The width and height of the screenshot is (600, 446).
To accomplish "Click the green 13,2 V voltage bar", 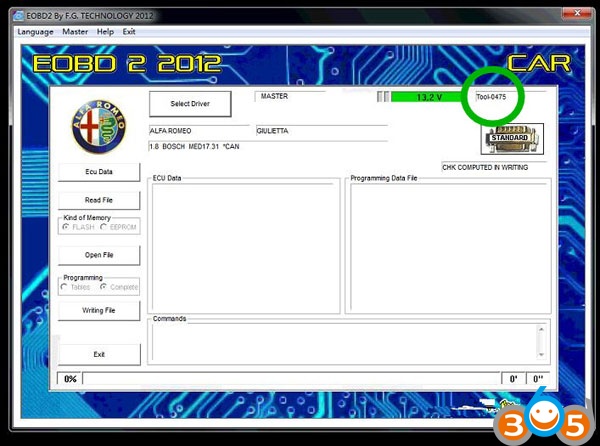I will 428,97.
